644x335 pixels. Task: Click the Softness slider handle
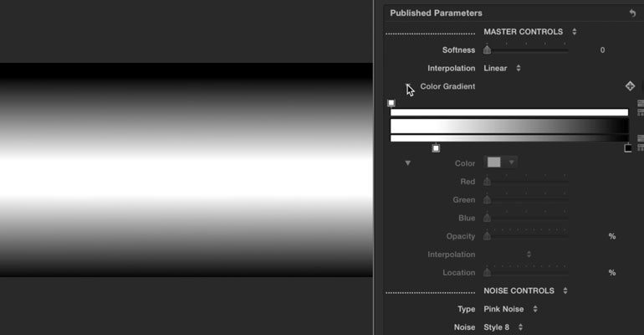pyautogui.click(x=487, y=50)
